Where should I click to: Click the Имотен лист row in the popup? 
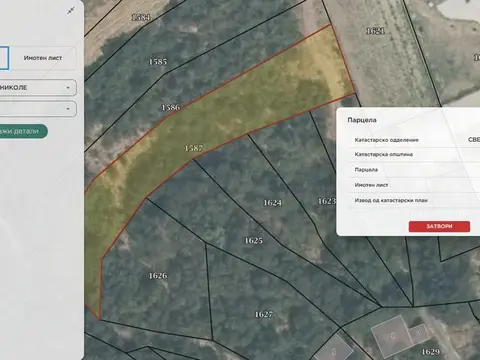click(413, 185)
